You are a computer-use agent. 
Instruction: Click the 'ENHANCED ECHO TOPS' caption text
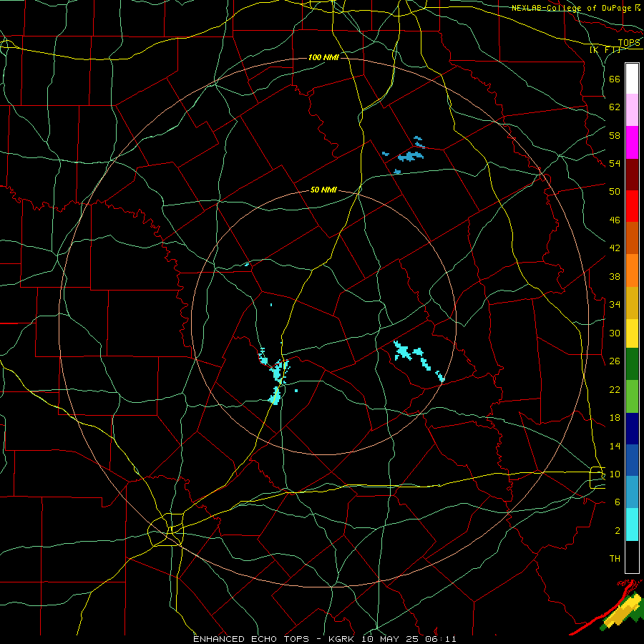pyautogui.click(x=251, y=639)
